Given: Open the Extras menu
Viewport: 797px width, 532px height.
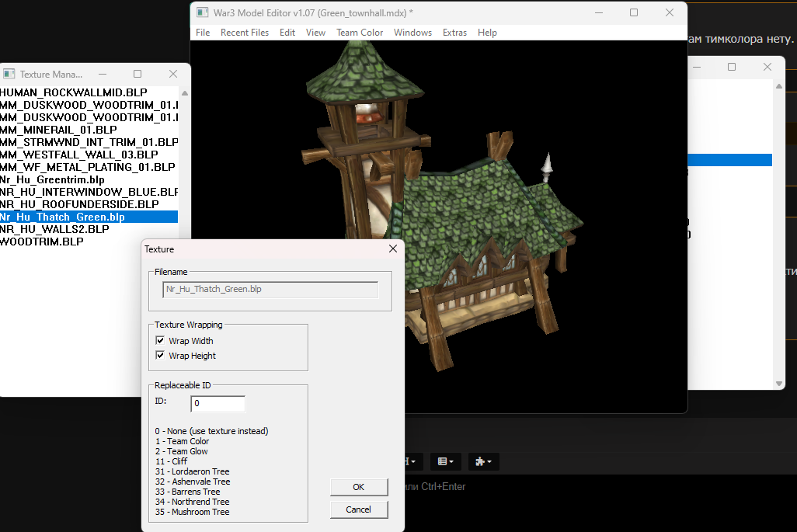Looking at the screenshot, I should coord(454,33).
